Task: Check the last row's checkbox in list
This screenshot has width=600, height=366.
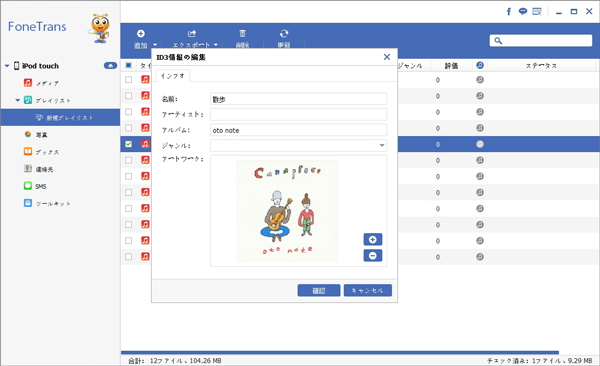Action: [129, 257]
